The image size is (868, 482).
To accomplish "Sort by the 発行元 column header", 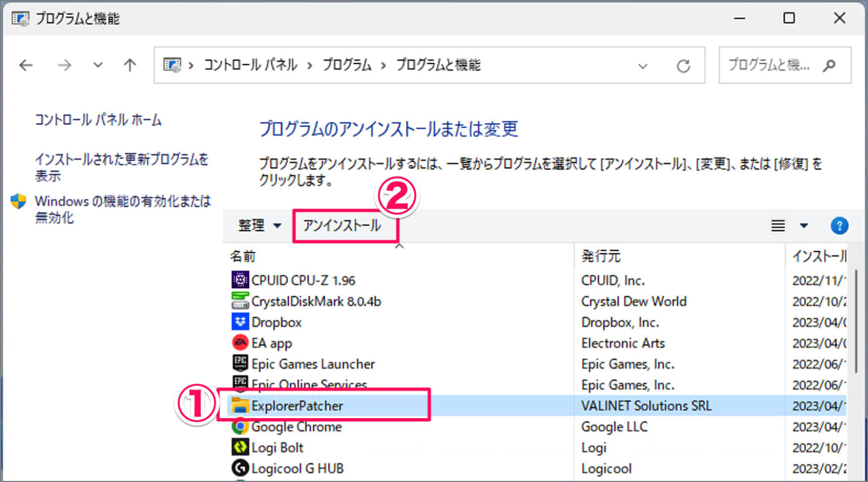I will [601, 256].
